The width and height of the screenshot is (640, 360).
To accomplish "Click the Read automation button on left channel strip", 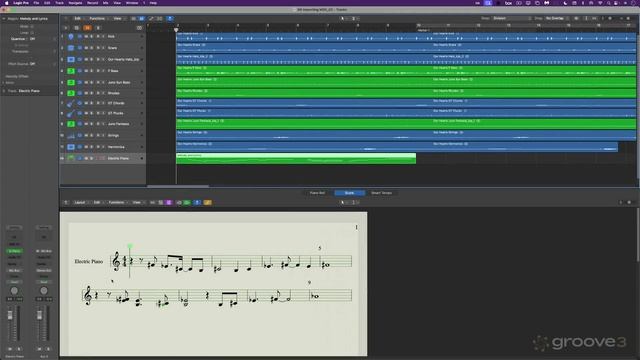I will (15, 282).
